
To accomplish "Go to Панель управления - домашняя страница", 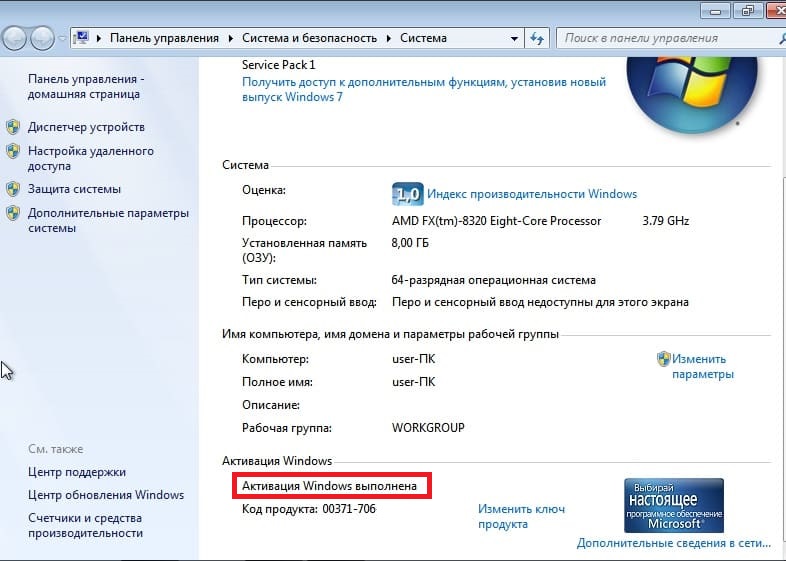I will [86, 86].
